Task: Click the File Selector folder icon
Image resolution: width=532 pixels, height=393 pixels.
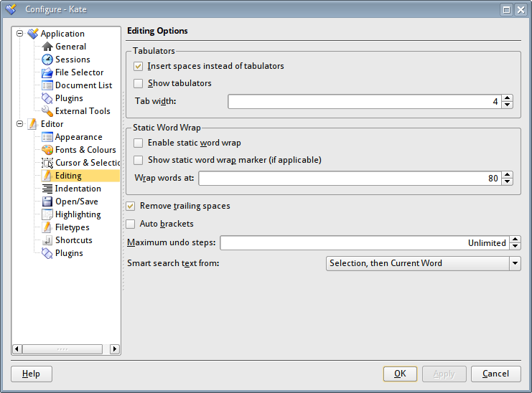Action: [x=47, y=72]
